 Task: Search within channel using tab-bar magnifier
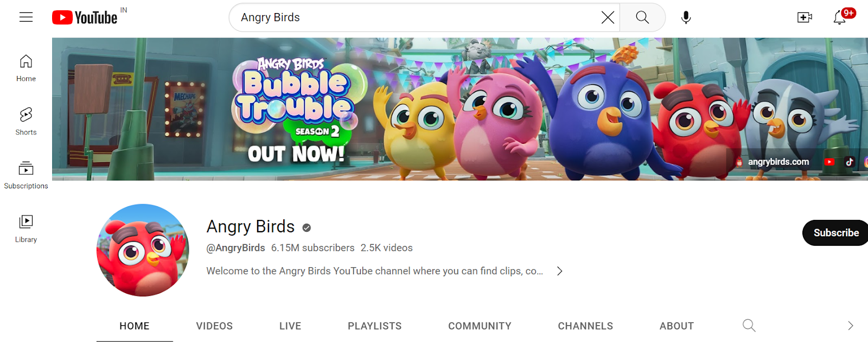tap(749, 326)
